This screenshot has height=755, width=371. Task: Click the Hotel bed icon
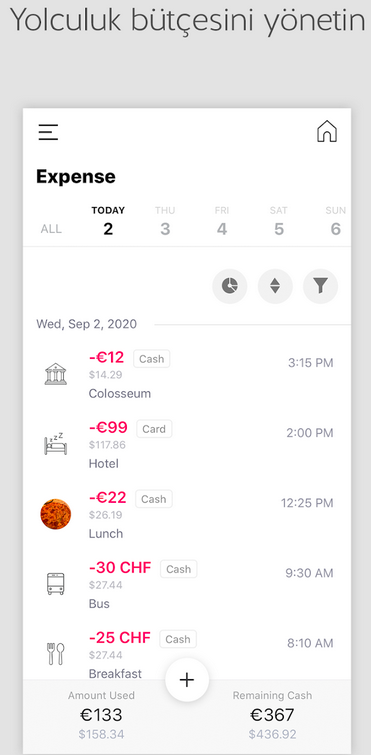pos(56,444)
